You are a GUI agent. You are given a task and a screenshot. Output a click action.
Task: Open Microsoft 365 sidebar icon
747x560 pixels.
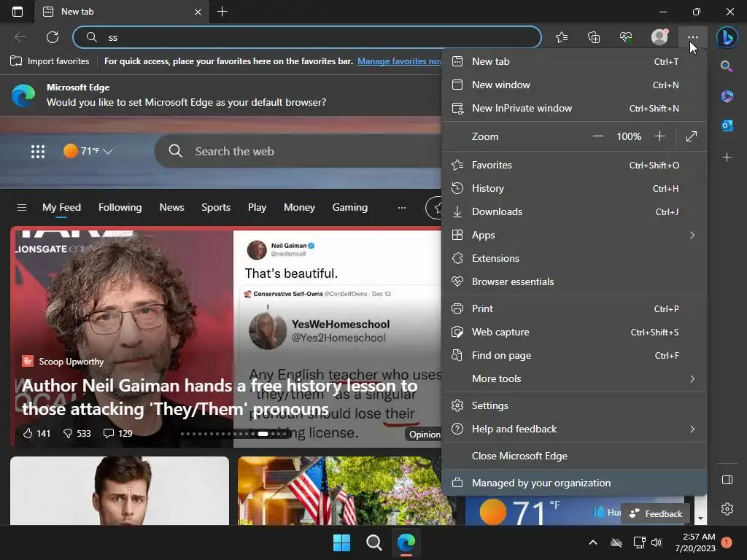pos(727,96)
